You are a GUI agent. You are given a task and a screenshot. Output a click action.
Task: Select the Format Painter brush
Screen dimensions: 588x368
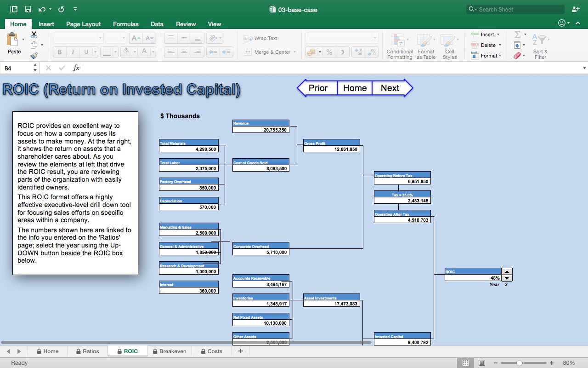point(34,56)
